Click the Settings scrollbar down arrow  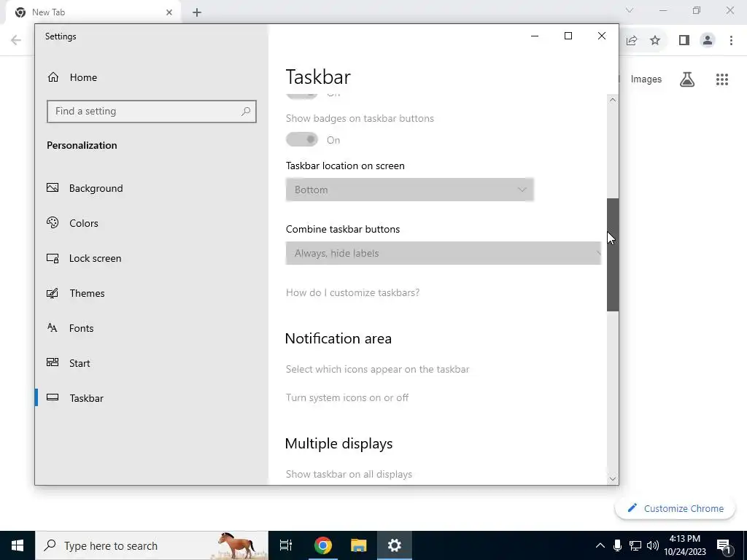(613, 479)
